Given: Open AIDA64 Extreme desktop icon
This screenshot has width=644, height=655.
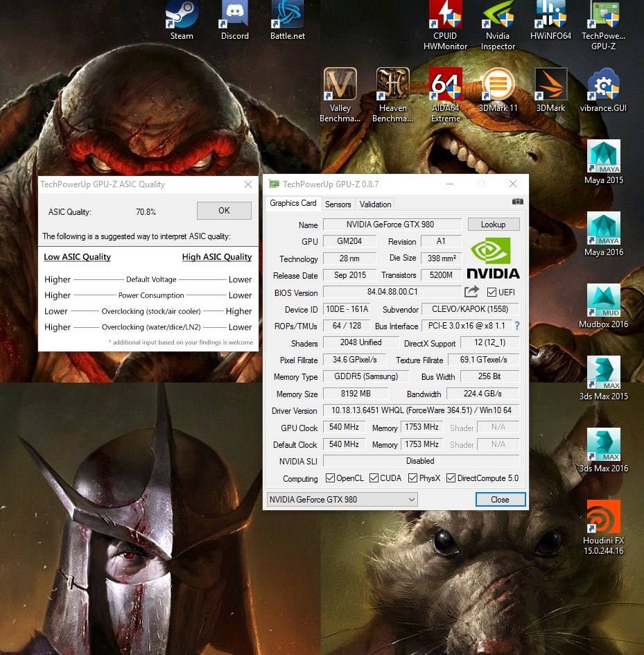Looking at the screenshot, I should pos(445,95).
